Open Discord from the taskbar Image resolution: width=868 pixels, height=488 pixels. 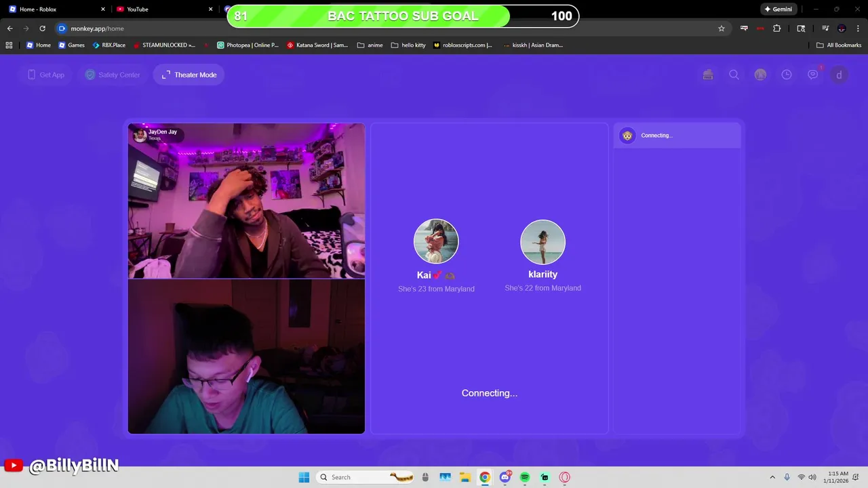pos(505,477)
